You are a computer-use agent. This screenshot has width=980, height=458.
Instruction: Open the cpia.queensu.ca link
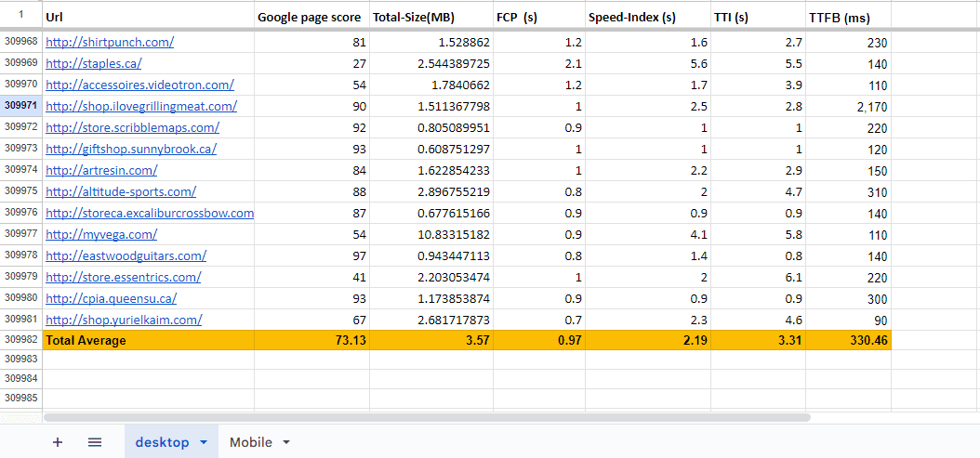point(111,298)
